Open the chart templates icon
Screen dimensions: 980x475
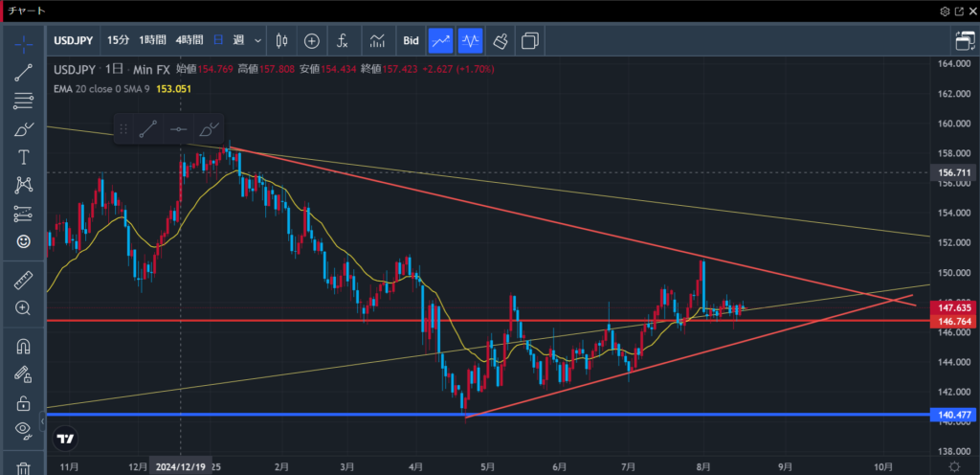click(x=377, y=41)
